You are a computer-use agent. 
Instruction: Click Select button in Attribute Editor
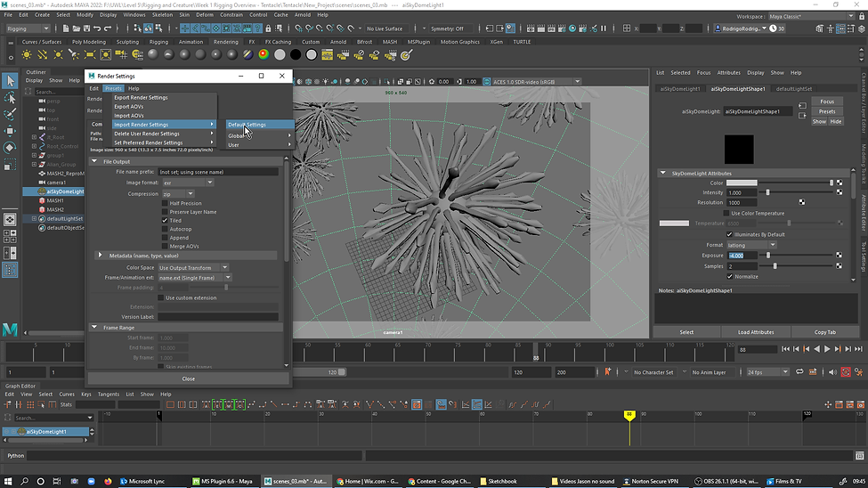(686, 332)
